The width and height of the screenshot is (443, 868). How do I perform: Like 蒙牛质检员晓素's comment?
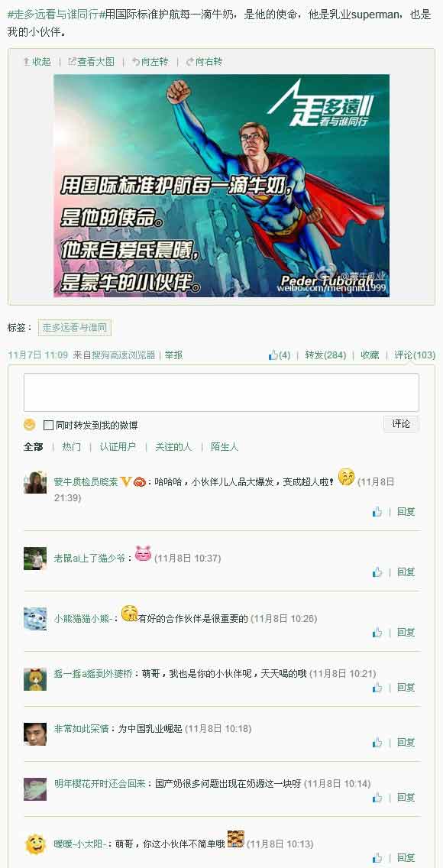[377, 512]
